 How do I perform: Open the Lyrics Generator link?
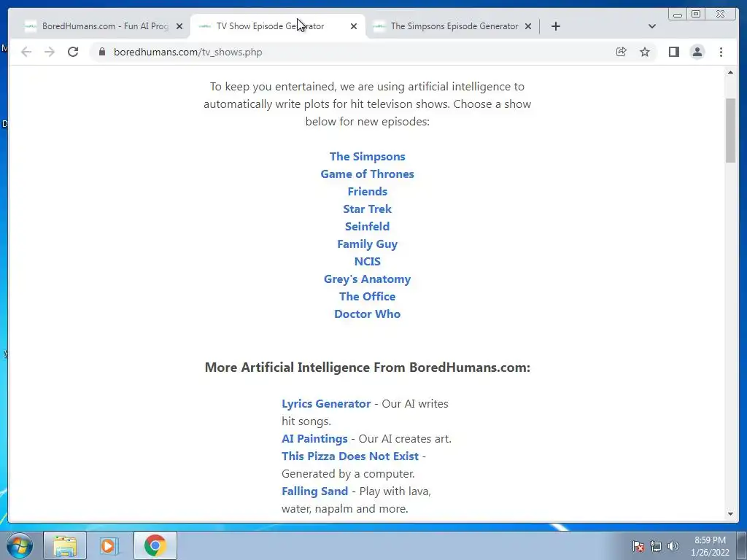pos(326,403)
